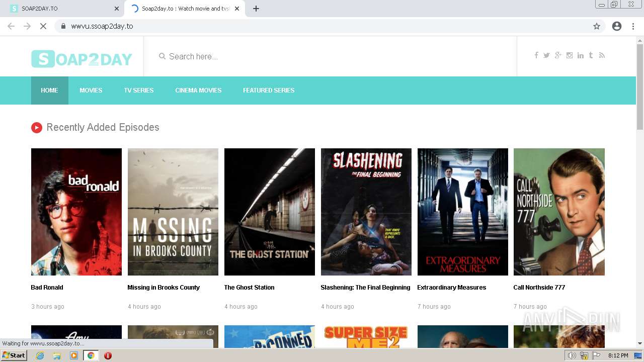Click the search magnifier icon

(x=162, y=56)
